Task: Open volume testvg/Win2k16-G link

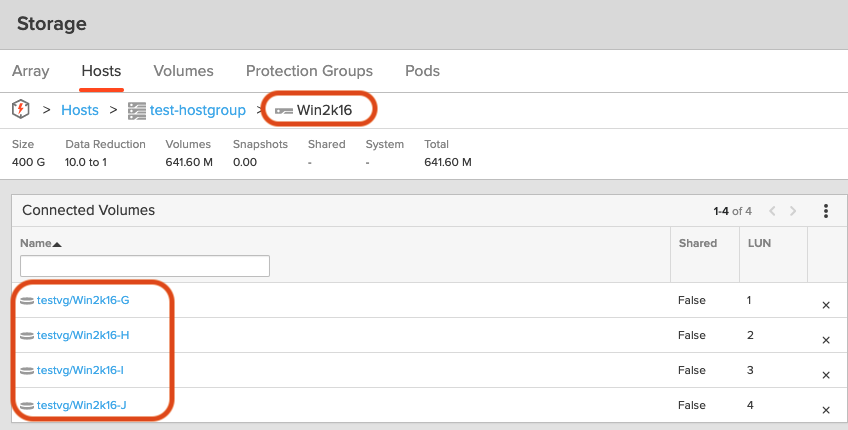Action: [x=83, y=300]
